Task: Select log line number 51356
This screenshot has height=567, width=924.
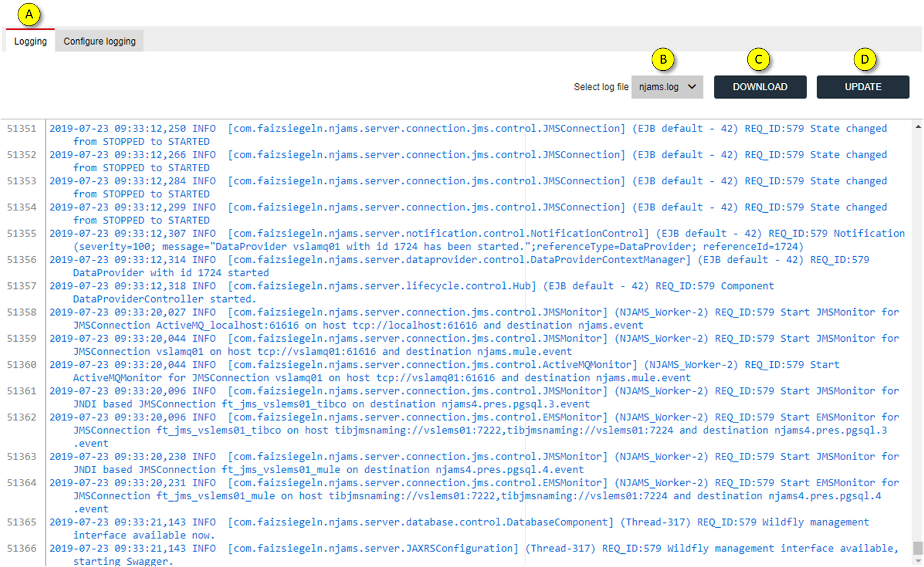Action: [x=22, y=259]
